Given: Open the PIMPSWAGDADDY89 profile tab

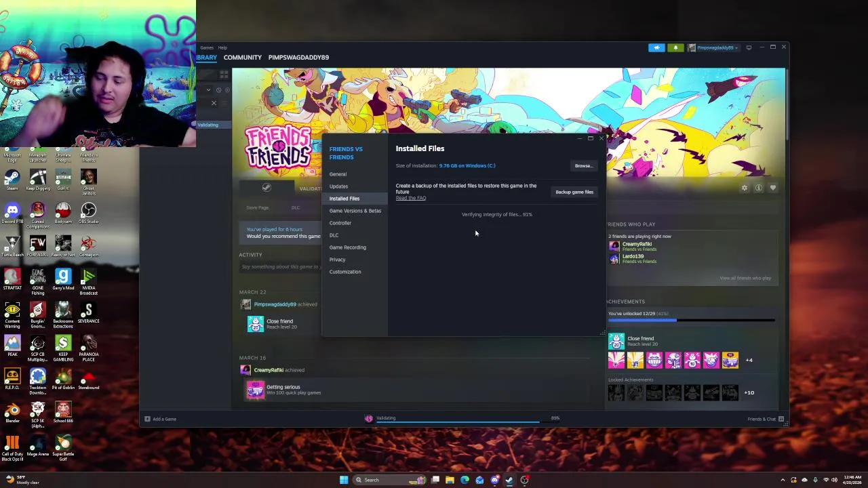Looking at the screenshot, I should click(x=298, y=58).
